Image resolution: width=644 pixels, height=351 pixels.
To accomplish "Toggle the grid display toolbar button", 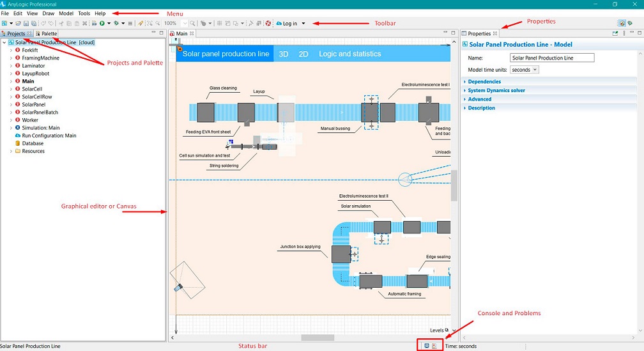I will click(x=219, y=24).
